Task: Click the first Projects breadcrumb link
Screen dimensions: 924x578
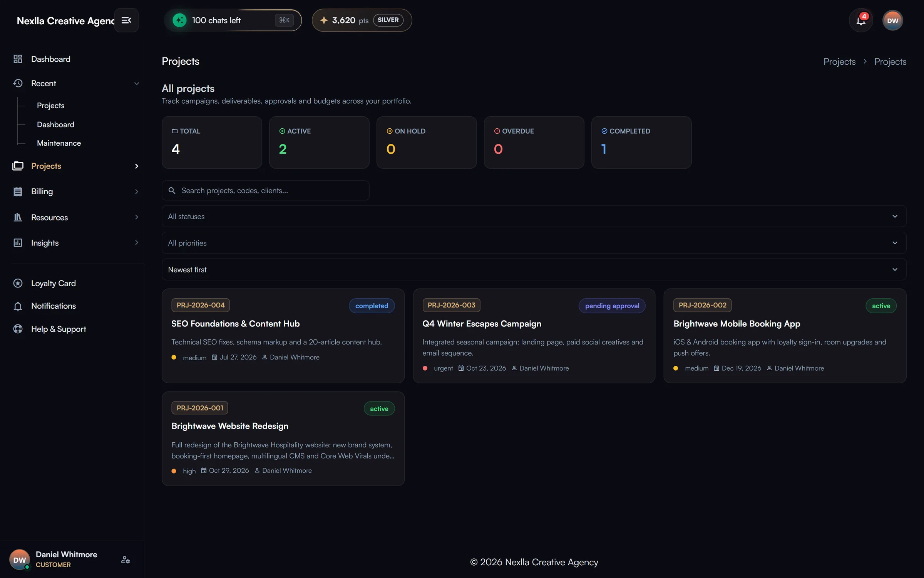Action: (839, 62)
